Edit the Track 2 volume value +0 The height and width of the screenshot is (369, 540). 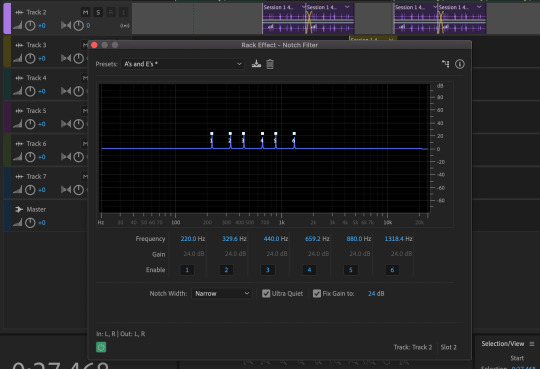click(42, 26)
